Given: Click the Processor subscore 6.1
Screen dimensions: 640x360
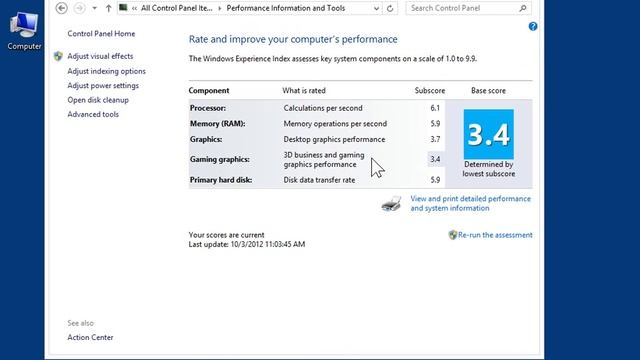Looking at the screenshot, I should tap(435, 108).
